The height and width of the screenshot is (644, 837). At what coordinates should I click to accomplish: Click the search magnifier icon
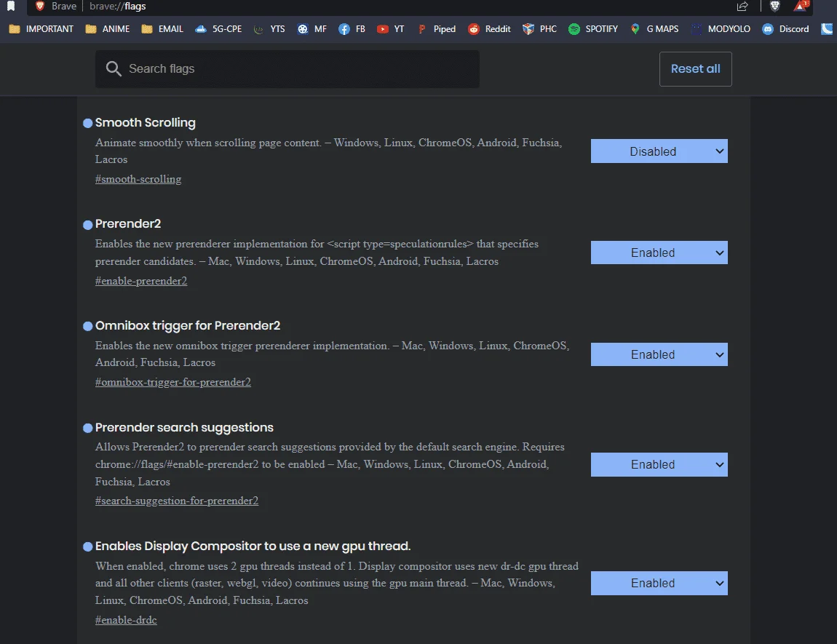(113, 68)
